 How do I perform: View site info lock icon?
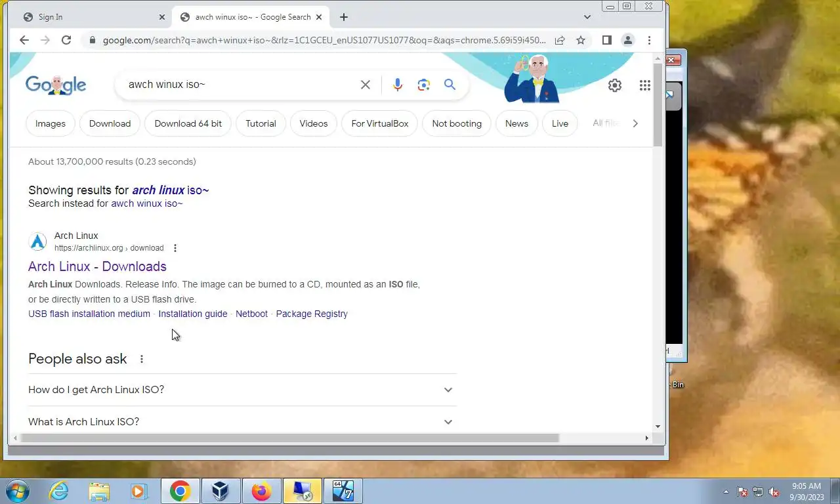click(x=92, y=40)
